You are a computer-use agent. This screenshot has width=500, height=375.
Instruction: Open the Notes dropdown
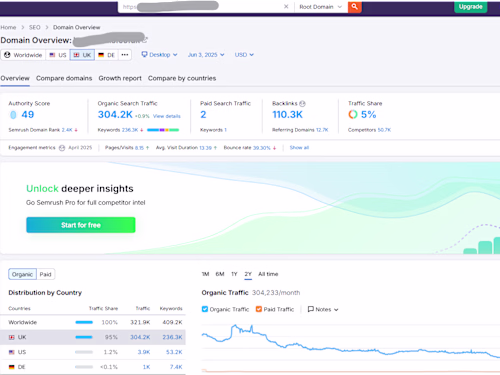[x=323, y=309]
